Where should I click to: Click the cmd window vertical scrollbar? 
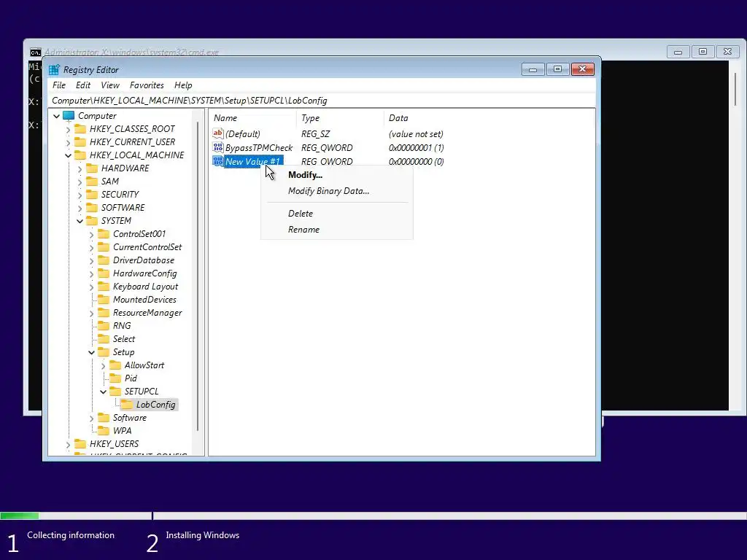(x=735, y=90)
